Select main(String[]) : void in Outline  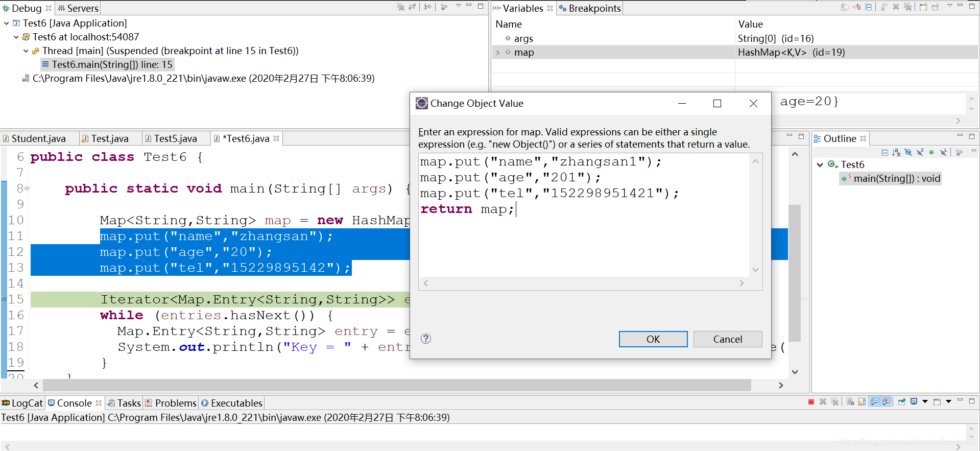point(891,178)
